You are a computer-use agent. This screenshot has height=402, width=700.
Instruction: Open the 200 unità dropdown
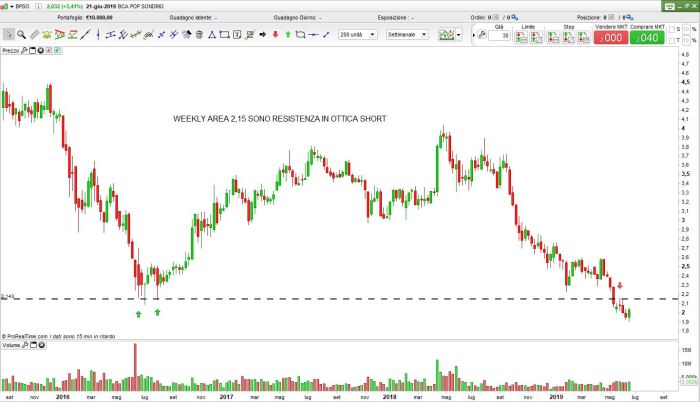(357, 35)
